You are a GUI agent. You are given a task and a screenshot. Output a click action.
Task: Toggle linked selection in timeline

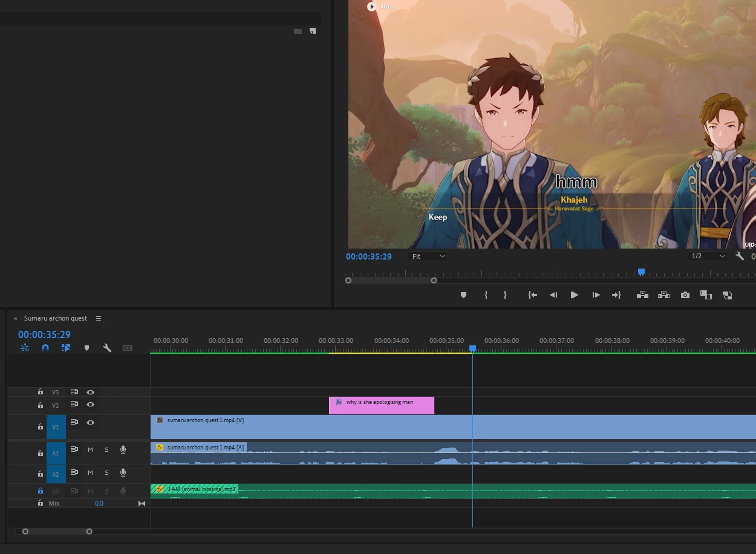66,348
